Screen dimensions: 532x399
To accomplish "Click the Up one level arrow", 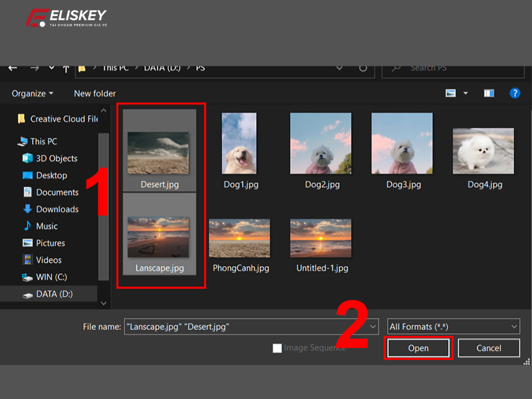I will (66, 67).
